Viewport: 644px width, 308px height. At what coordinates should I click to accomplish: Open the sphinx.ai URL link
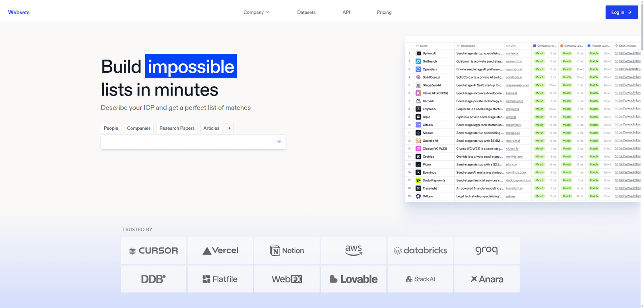click(512, 54)
